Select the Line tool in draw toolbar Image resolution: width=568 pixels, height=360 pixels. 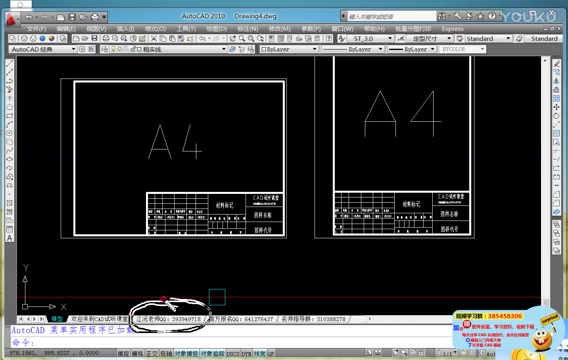pos(9,64)
